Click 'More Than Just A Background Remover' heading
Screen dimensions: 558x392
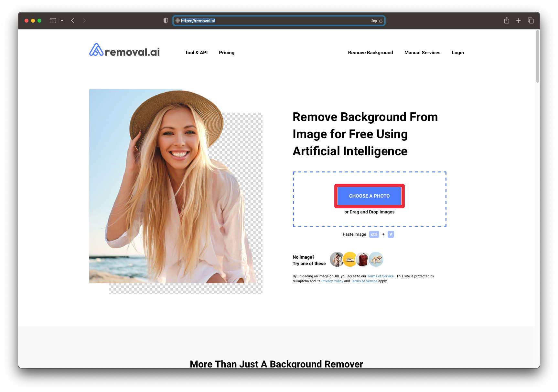pyautogui.click(x=276, y=364)
